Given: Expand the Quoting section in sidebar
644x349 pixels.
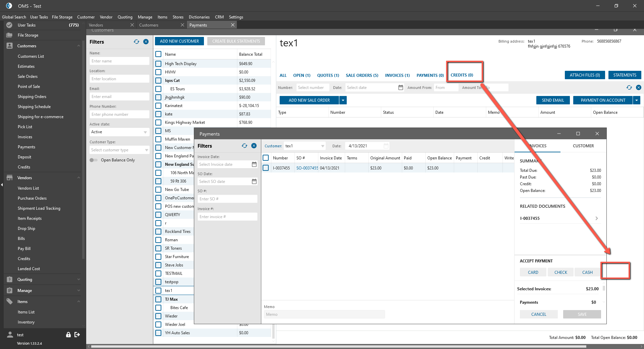Looking at the screenshot, I should (x=79, y=280).
